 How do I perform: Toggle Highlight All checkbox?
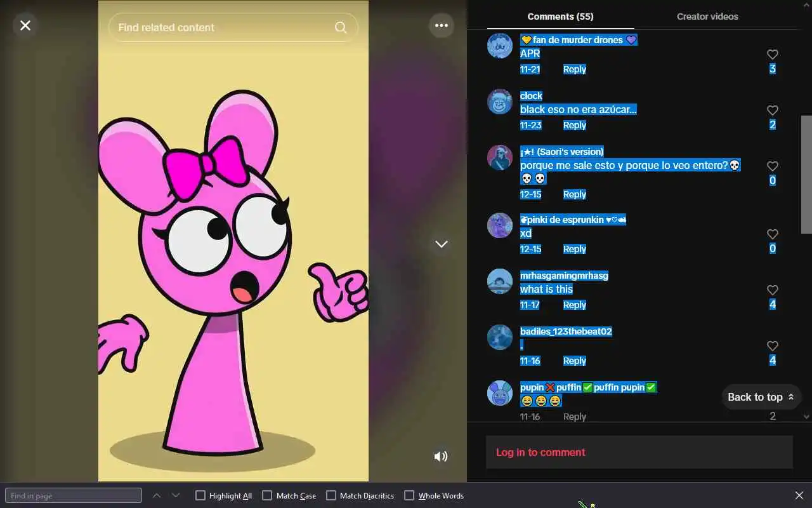click(x=200, y=495)
